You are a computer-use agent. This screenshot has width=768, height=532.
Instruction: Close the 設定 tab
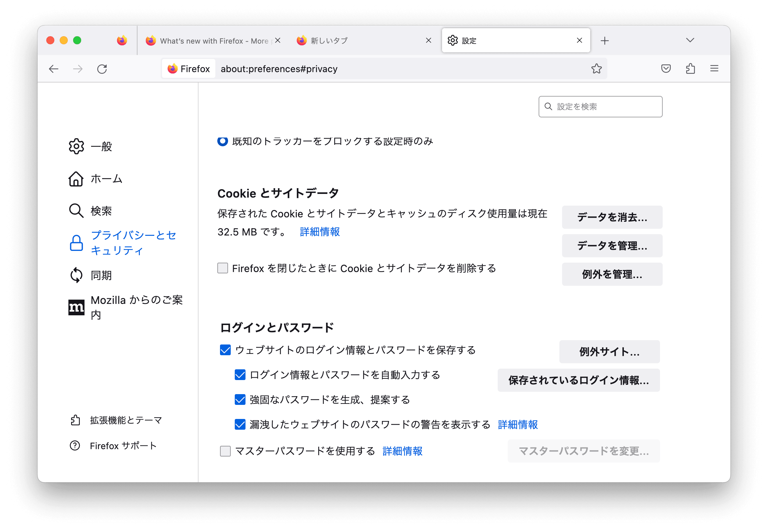(580, 41)
